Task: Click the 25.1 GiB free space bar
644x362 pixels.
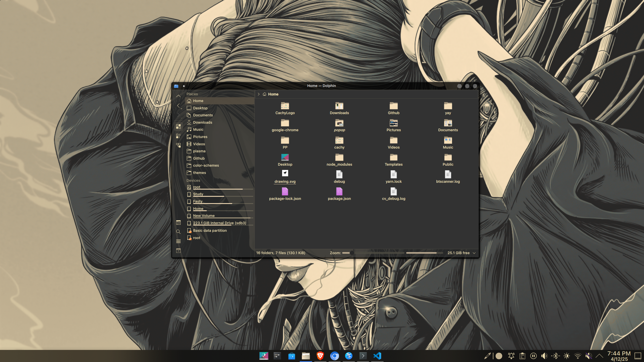Action: [424, 253]
